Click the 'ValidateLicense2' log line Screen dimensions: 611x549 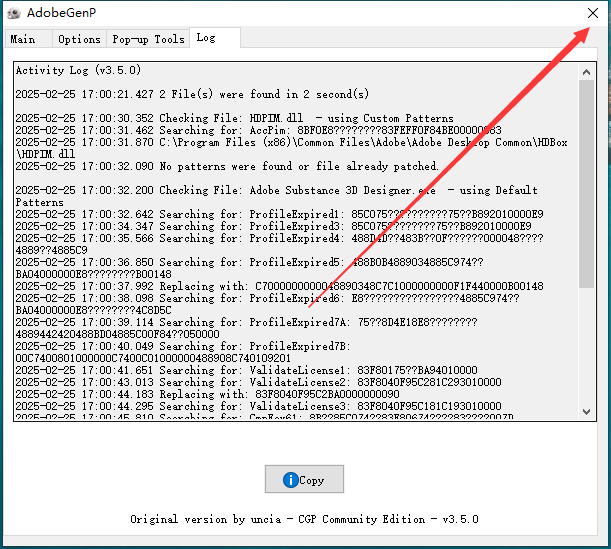point(258,382)
